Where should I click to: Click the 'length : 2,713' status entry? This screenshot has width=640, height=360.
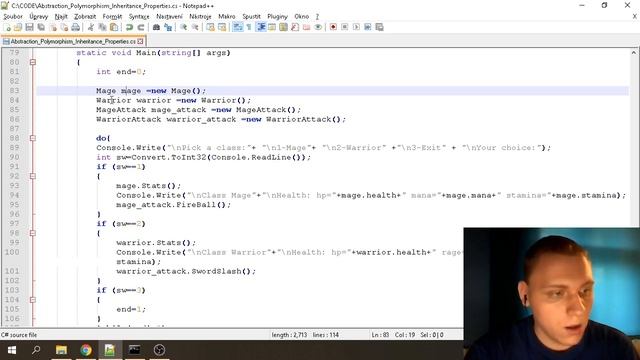[x=289, y=335]
